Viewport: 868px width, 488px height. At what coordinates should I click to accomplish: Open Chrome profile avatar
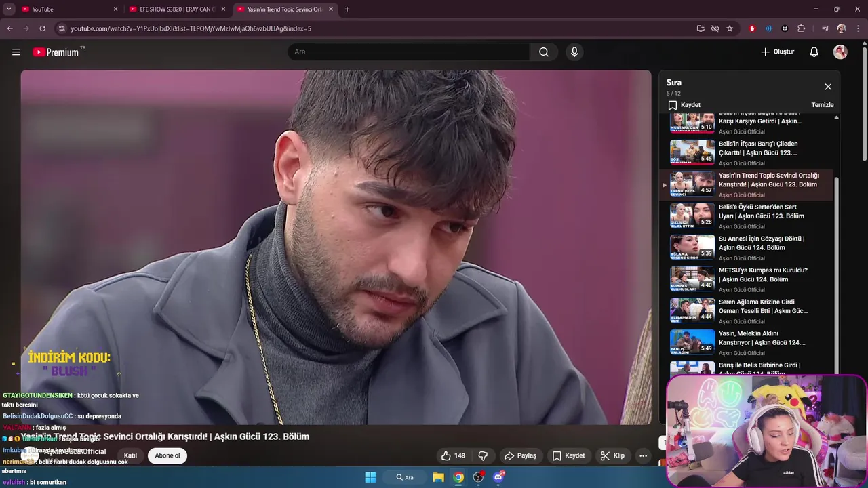point(842,28)
